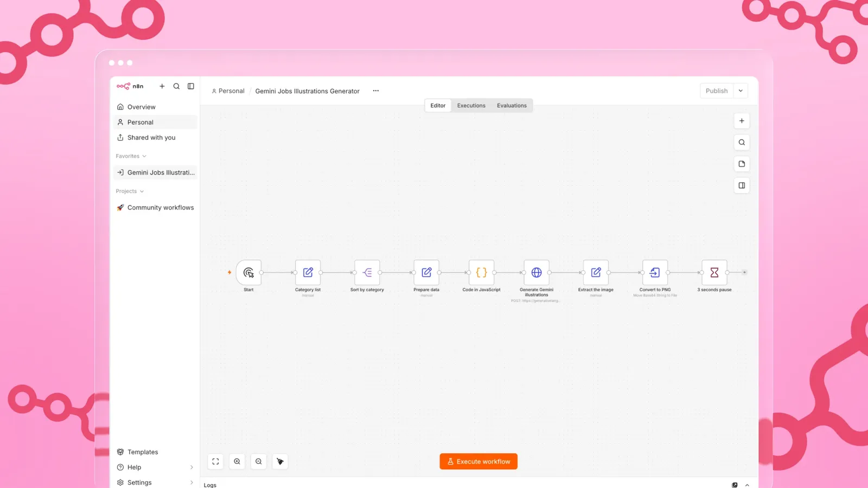Image resolution: width=868 pixels, height=488 pixels.
Task: Switch to the Evaluations tab
Action: (512, 106)
